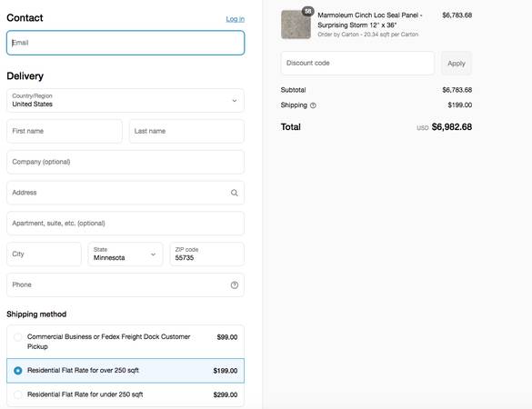The height and width of the screenshot is (409, 532).
Task: Click the phone field help question icon
Action: tap(234, 284)
